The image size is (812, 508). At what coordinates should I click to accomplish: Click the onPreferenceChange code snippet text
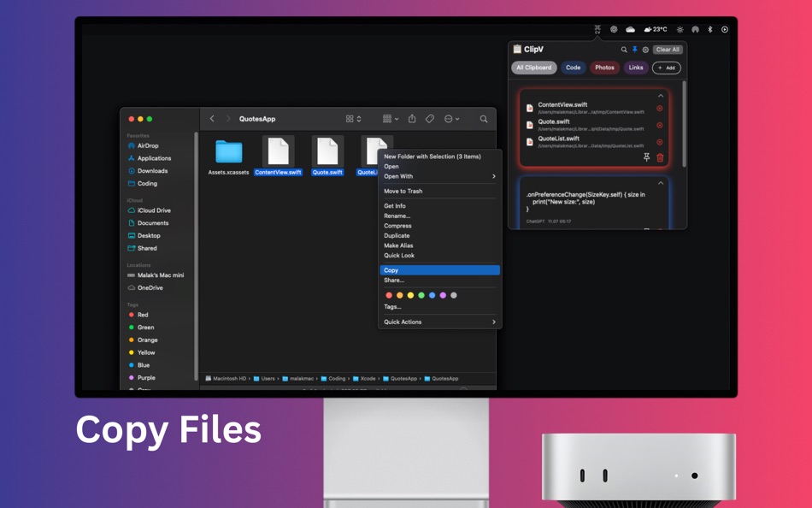(585, 202)
